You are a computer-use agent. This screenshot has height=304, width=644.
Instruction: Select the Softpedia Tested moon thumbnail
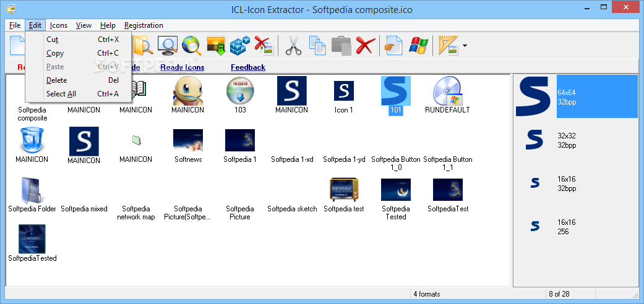pos(396,190)
